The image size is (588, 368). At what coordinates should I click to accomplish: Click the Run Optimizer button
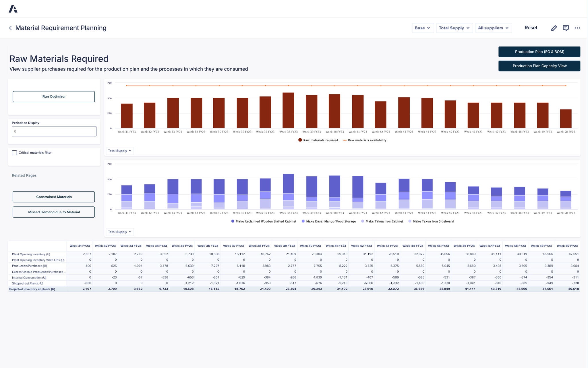[x=53, y=96]
